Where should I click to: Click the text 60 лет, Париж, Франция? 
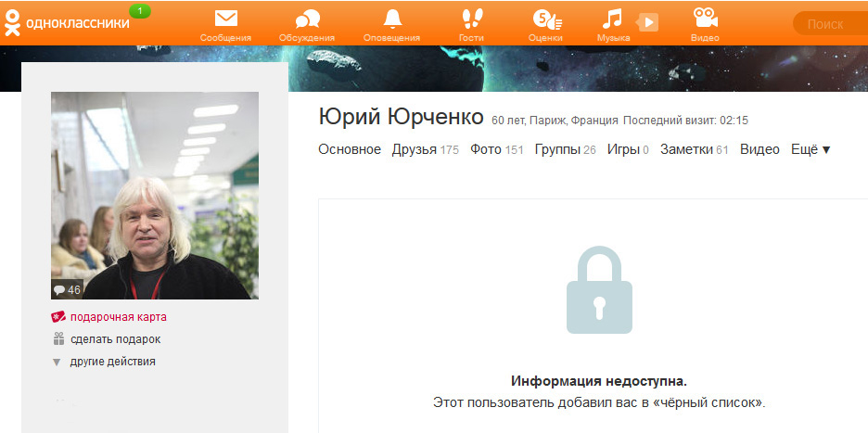click(555, 121)
